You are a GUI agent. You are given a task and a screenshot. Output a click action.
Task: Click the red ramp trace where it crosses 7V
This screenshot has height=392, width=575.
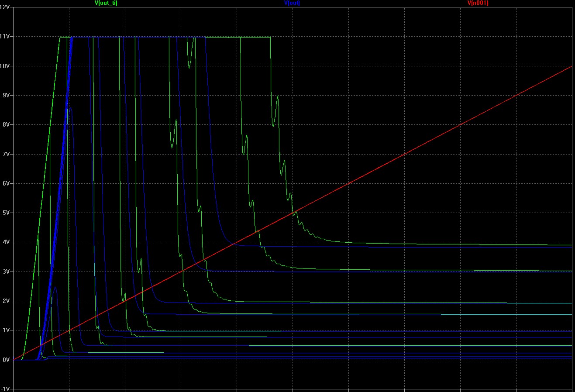tap(404, 154)
